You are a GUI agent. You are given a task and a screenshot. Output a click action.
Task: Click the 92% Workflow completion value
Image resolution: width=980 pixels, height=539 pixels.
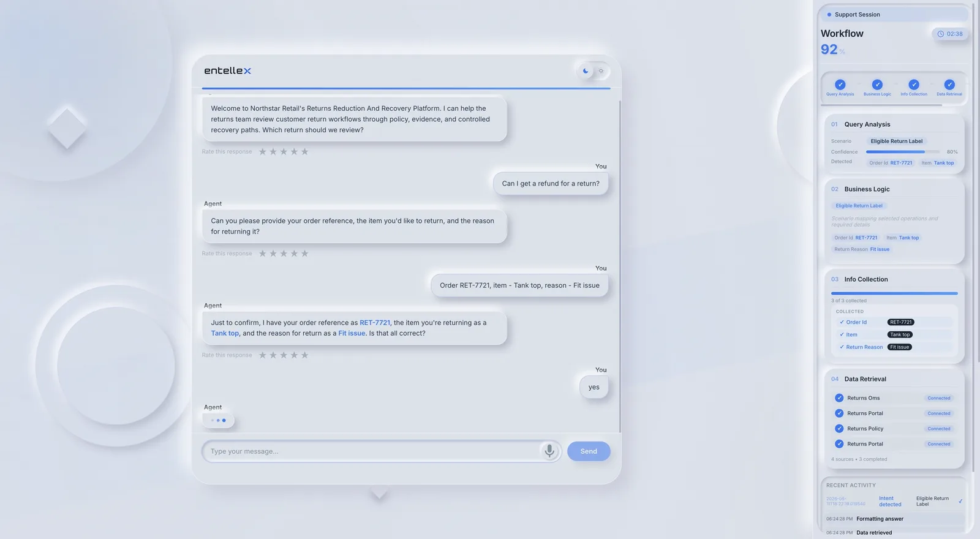click(832, 50)
